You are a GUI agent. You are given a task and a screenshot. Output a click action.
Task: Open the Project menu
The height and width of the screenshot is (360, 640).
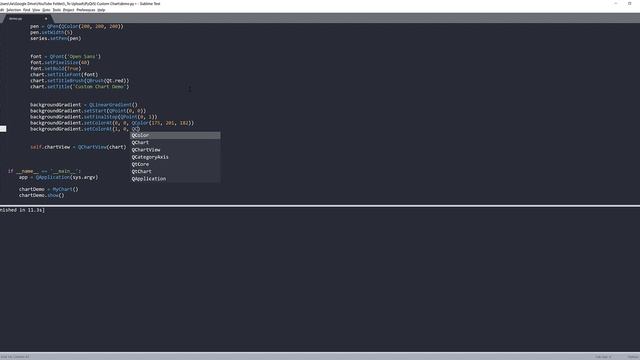69,10
